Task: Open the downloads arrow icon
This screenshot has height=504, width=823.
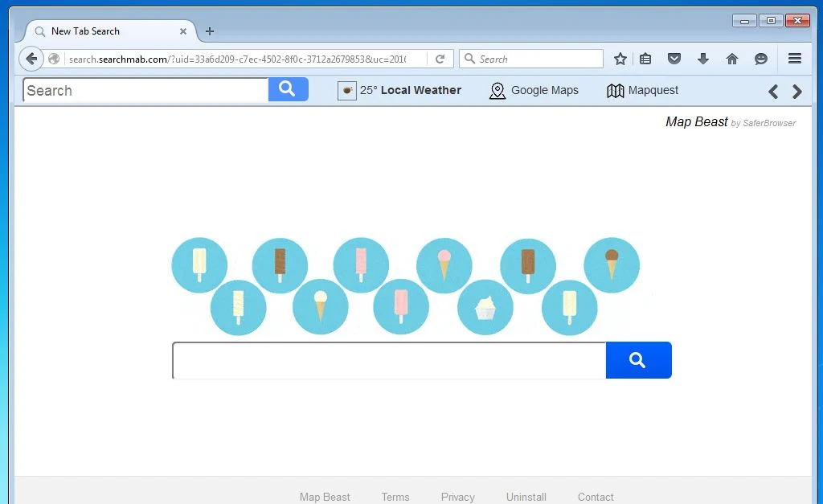Action: coord(703,59)
